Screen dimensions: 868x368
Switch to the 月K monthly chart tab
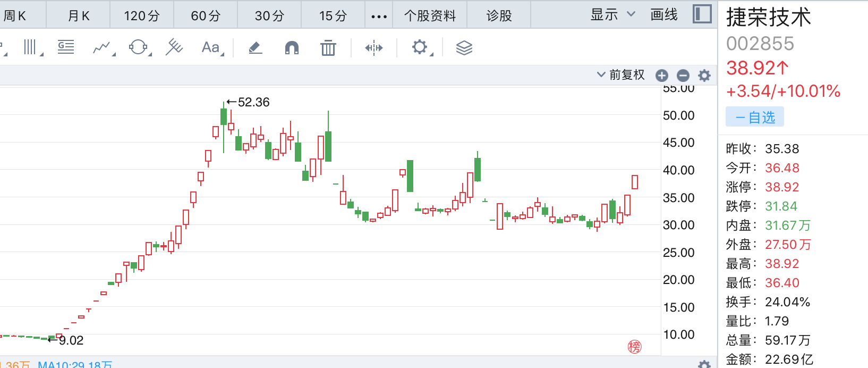pos(79,16)
